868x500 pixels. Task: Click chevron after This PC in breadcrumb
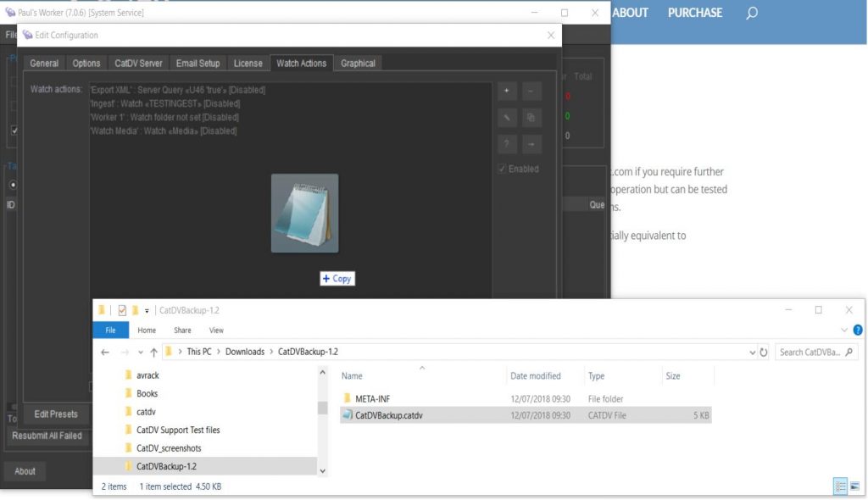click(x=219, y=353)
